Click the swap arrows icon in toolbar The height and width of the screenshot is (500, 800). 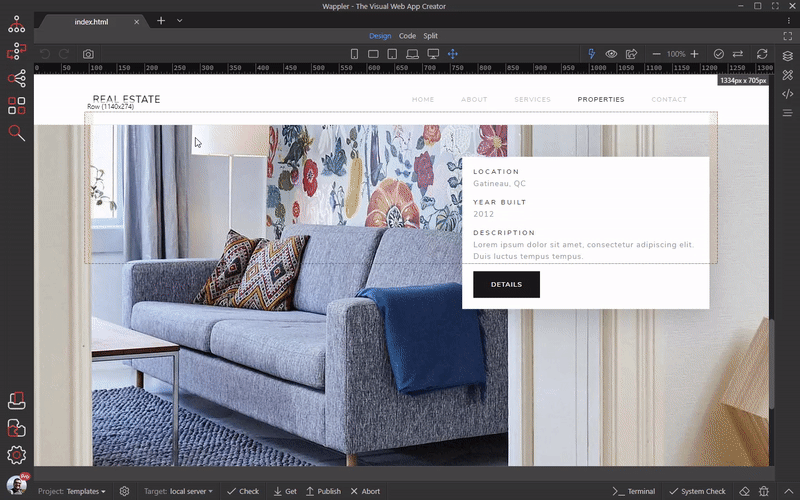click(x=738, y=54)
